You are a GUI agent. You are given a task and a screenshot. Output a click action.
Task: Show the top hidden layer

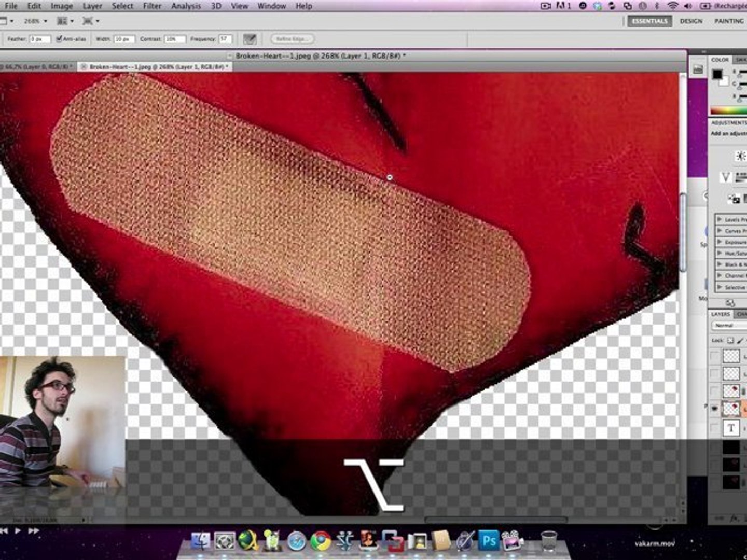[x=715, y=356]
